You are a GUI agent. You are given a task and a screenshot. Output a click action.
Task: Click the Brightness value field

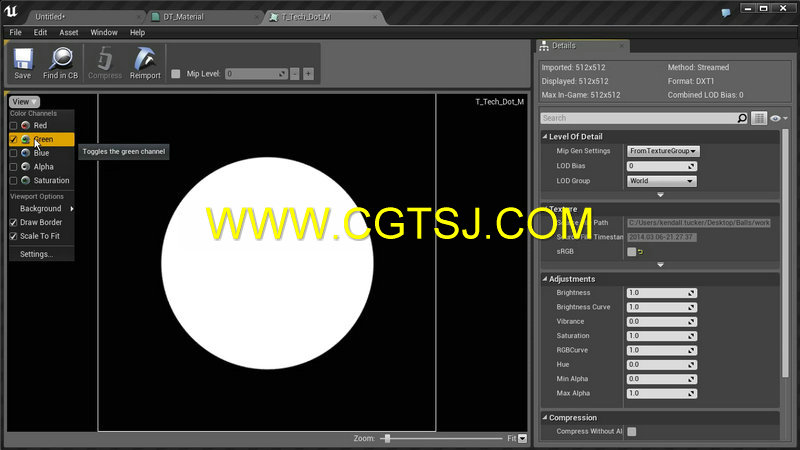(662, 293)
